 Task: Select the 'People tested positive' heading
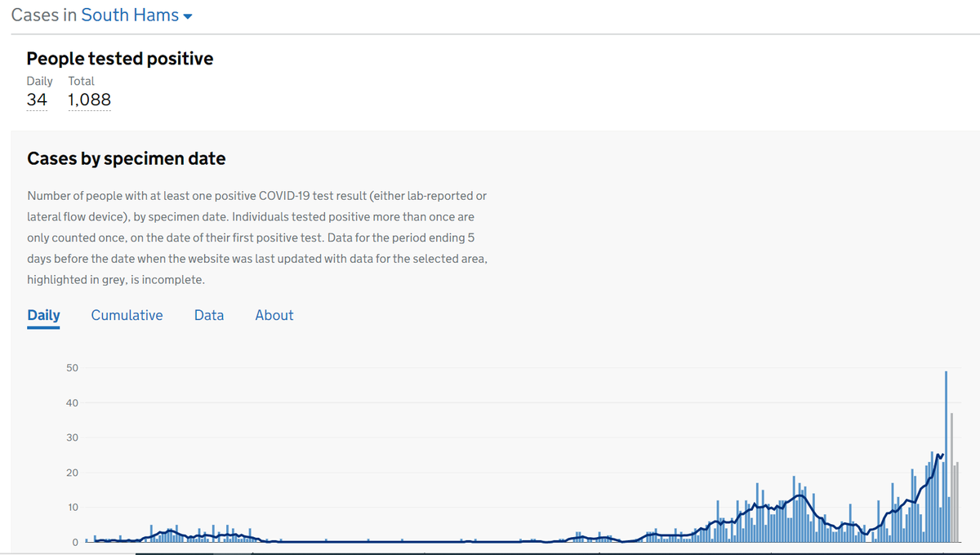[x=120, y=59]
